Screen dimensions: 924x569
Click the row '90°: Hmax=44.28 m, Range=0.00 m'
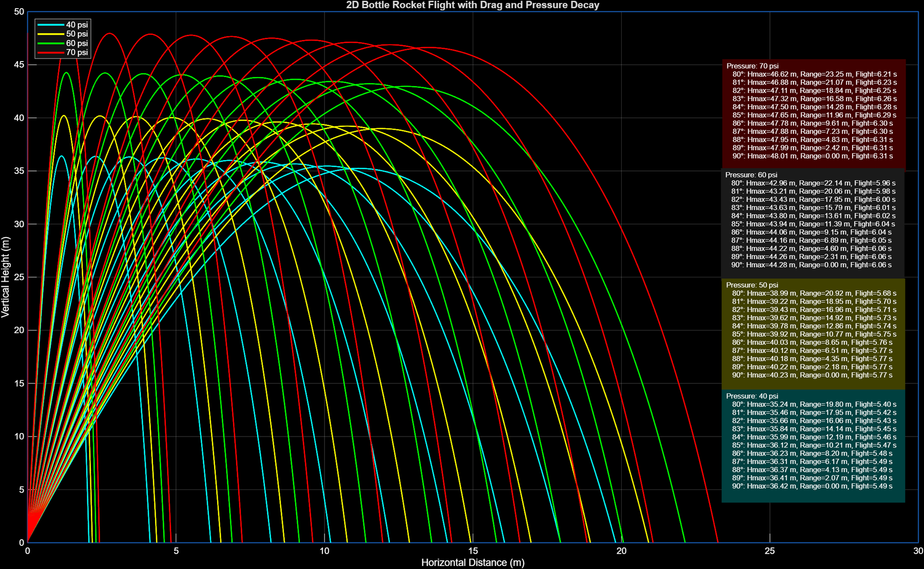pos(812,265)
